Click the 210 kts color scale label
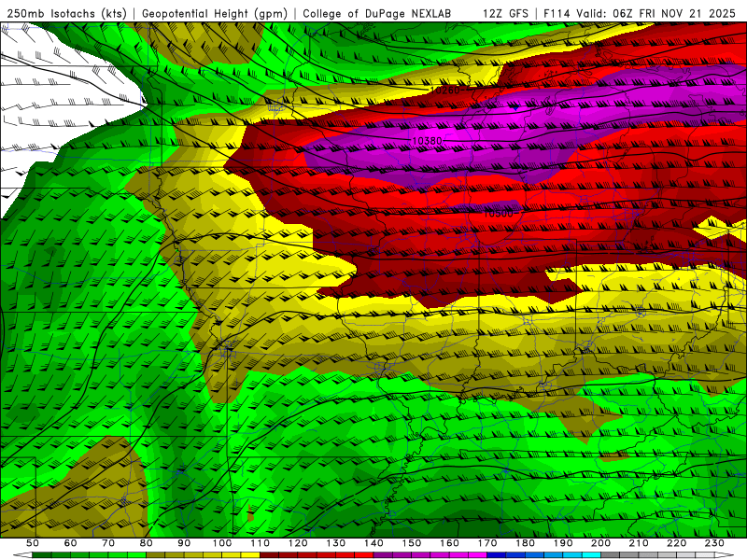 pos(639,543)
